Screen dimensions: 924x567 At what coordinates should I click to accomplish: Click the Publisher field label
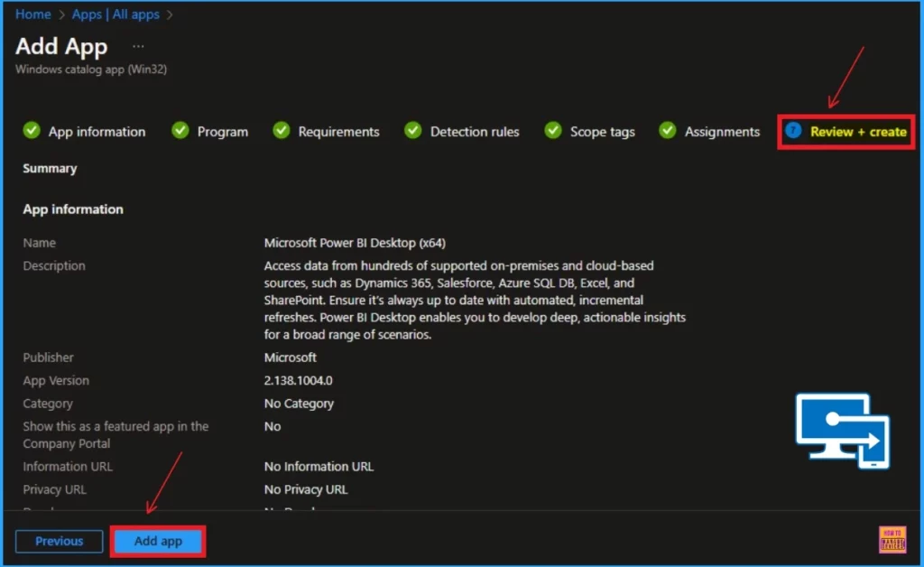coord(49,358)
